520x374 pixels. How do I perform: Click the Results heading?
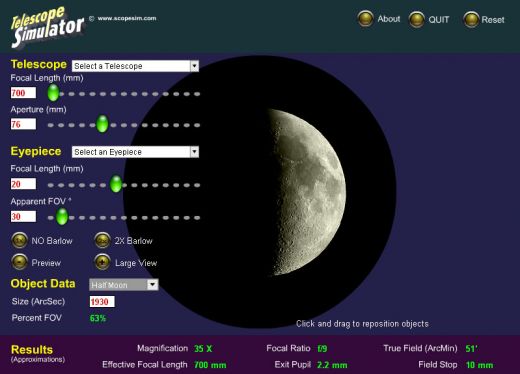32,349
